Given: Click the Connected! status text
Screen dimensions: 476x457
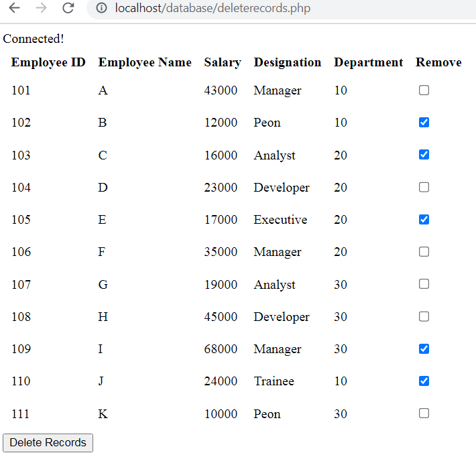Looking at the screenshot, I should coord(34,39).
